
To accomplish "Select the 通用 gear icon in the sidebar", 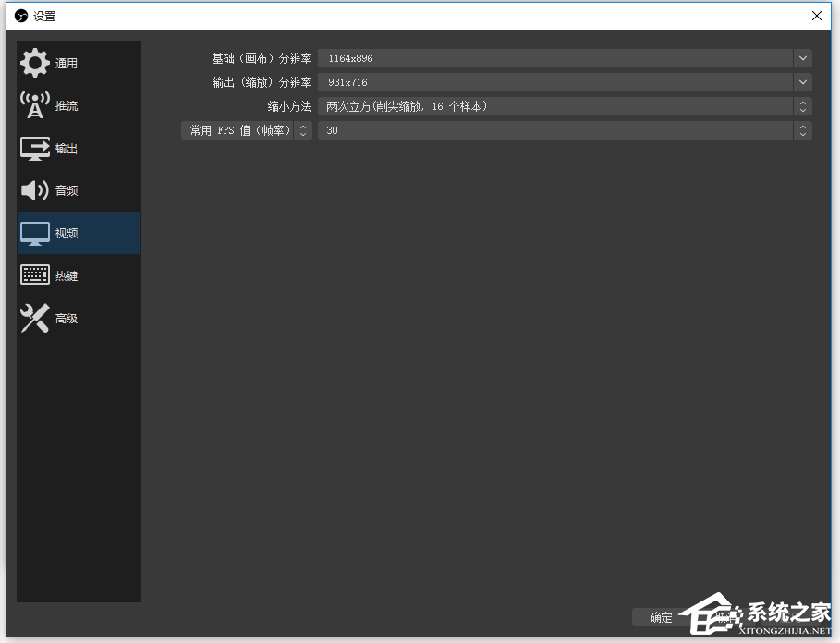I will pos(34,62).
